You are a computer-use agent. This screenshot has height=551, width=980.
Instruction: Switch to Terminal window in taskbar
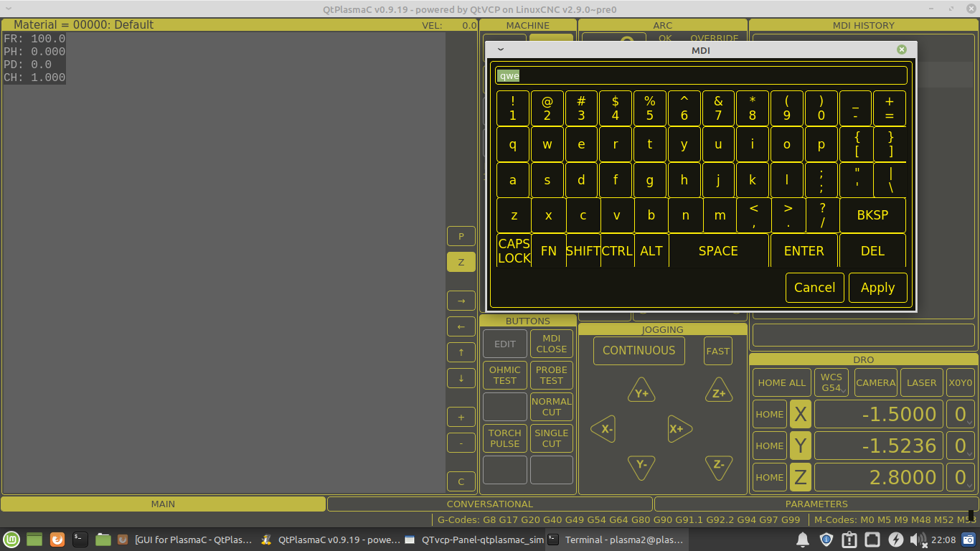tap(617, 540)
